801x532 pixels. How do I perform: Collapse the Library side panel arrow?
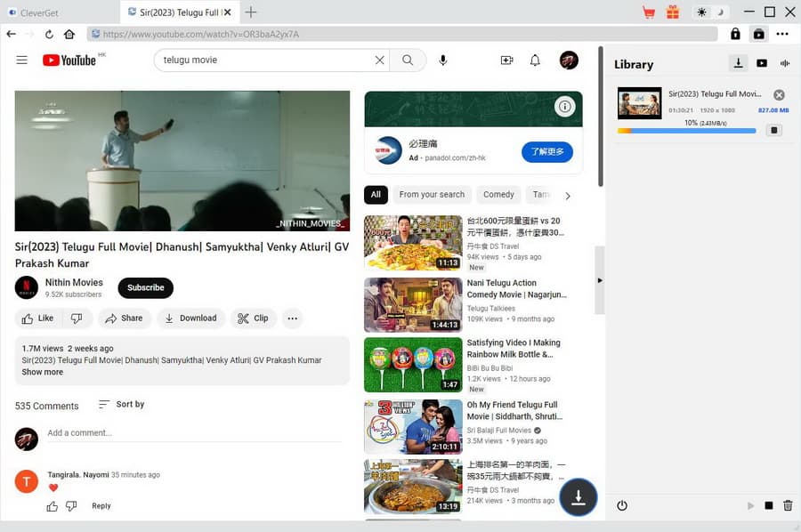click(x=599, y=280)
